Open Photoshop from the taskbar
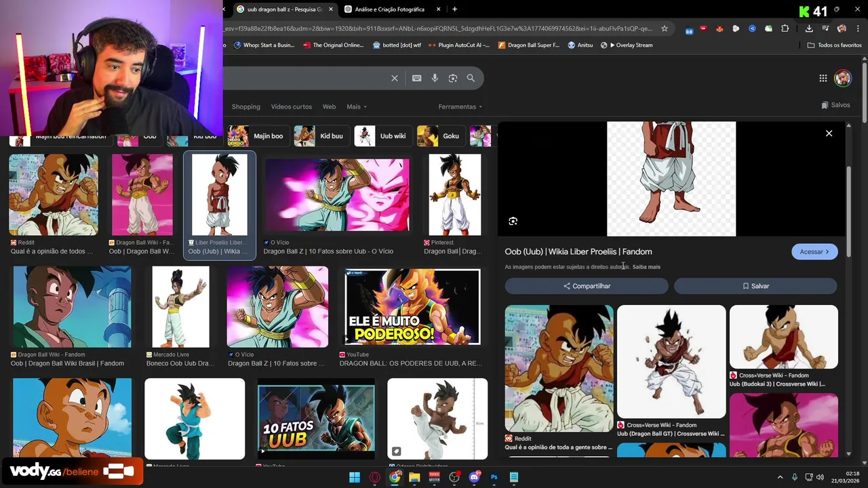Screen dimensions: 868x488 (x=494, y=477)
